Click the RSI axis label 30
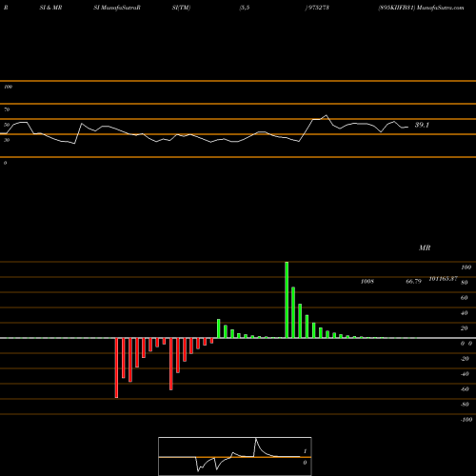 (x=7, y=140)
